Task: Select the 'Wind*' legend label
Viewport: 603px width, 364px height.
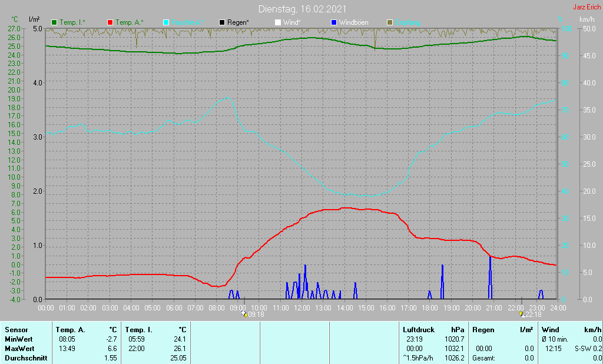Action: click(x=292, y=23)
